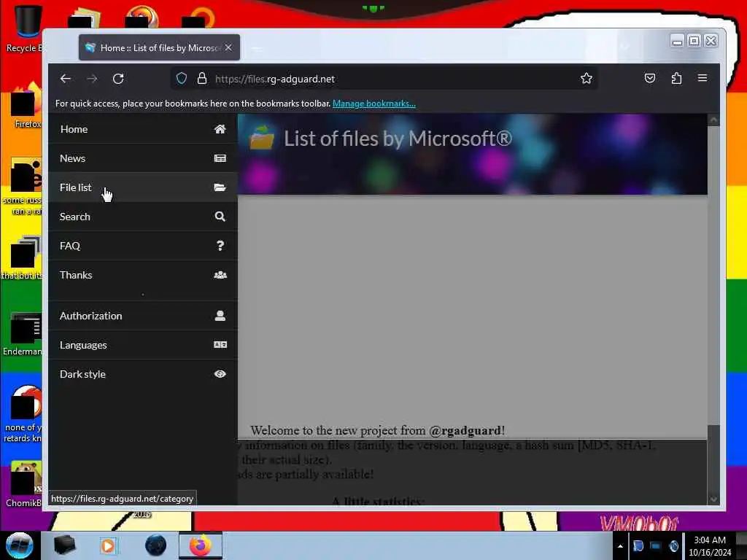Screen dimensions: 747x560
Task: Open Search in the sidebar menu
Action: click(x=143, y=217)
